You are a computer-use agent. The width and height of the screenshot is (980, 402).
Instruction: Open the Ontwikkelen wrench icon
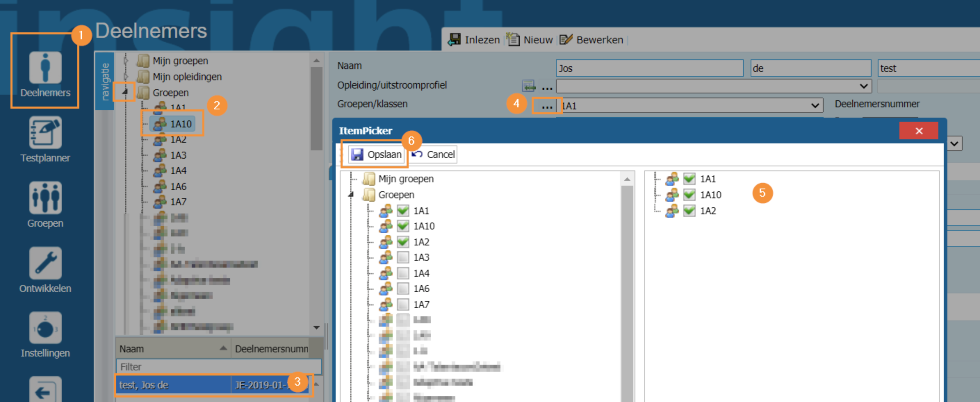[x=45, y=263]
